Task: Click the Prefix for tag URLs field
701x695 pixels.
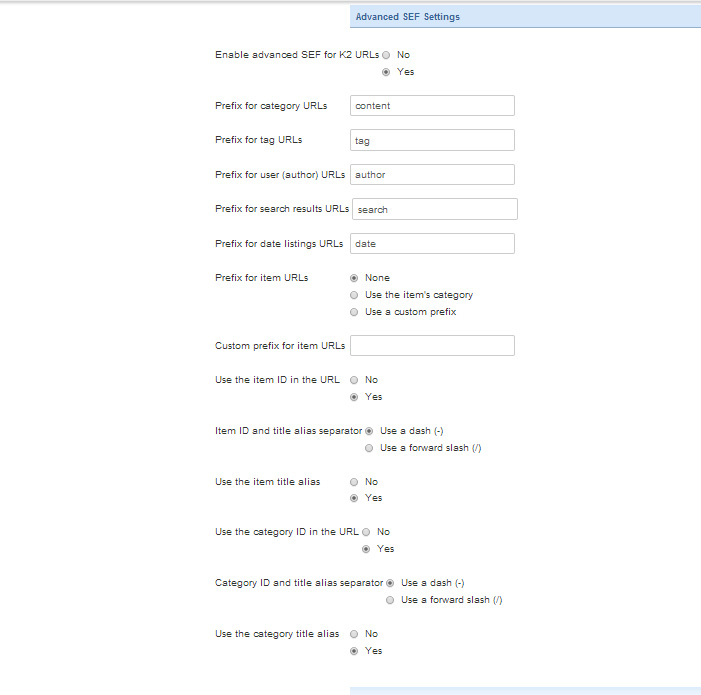Action: pos(432,140)
